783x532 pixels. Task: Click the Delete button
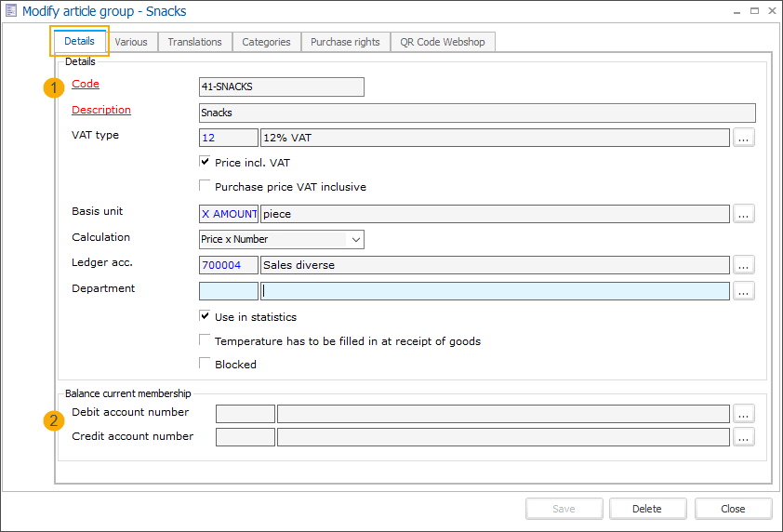click(x=647, y=509)
